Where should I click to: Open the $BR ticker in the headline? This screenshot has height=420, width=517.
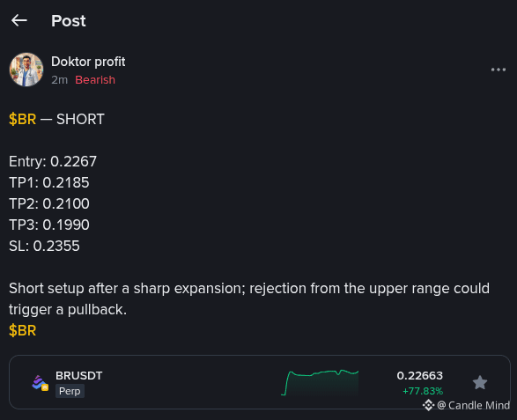22,119
